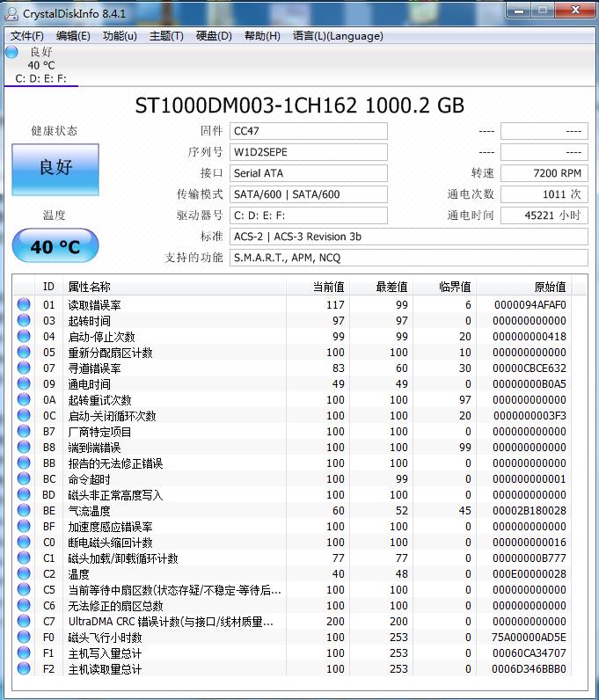
Task: Click status orb for C0 断电磁头缩回计数
Action: [x=24, y=542]
